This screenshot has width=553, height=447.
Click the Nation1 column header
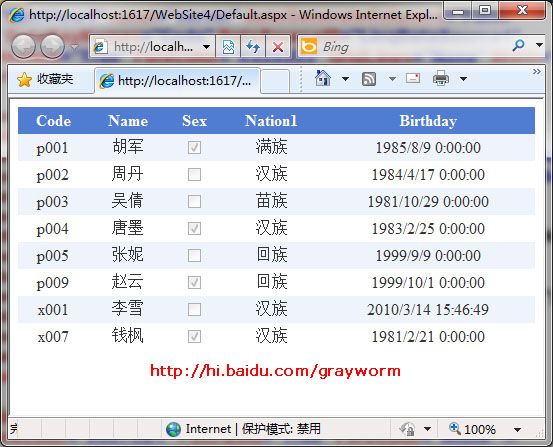(271, 121)
